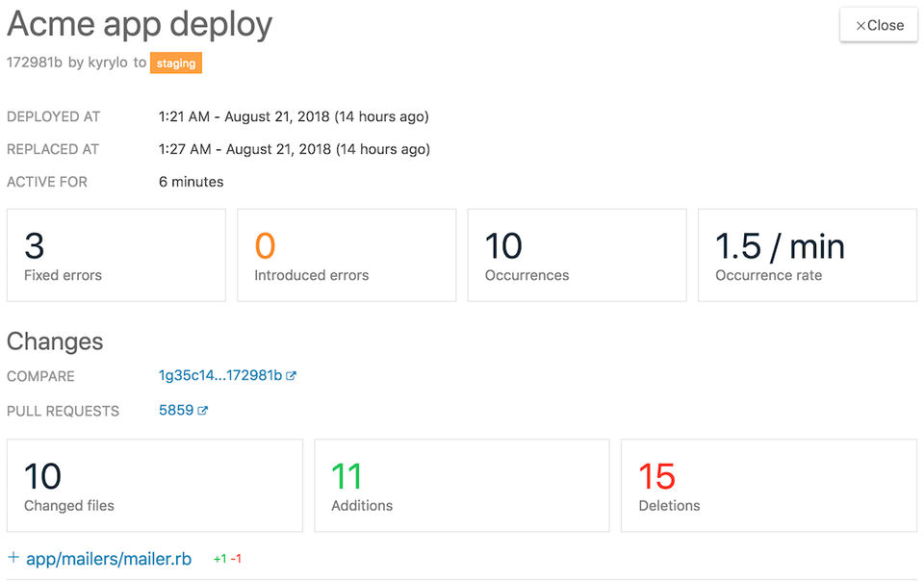
Task: Click the Occurrences stat card
Action: [x=577, y=255]
